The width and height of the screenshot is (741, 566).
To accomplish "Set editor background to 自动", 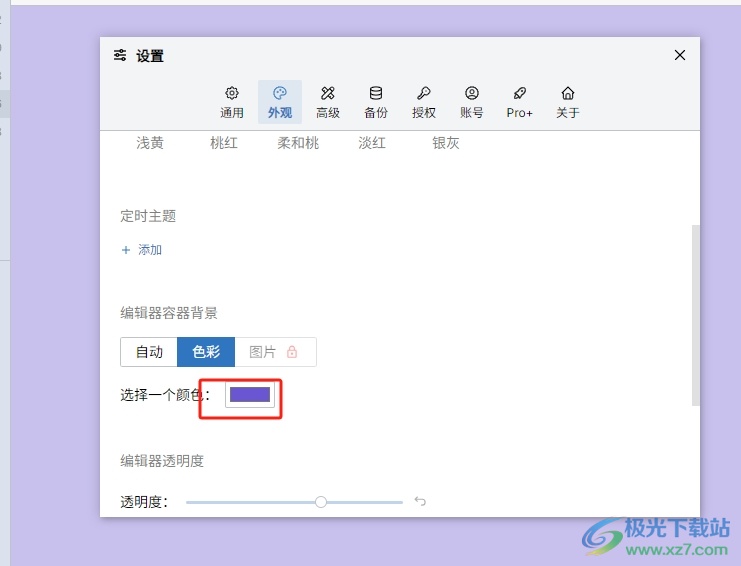I will 149,352.
